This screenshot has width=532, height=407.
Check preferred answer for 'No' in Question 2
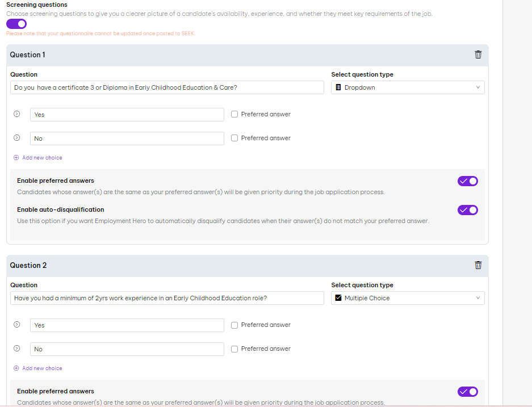[x=234, y=349]
